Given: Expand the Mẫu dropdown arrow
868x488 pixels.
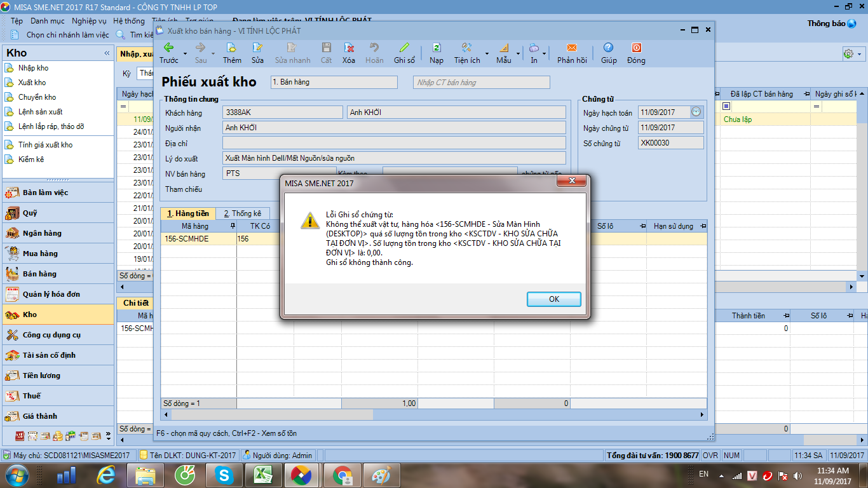Looking at the screenshot, I should [518, 53].
